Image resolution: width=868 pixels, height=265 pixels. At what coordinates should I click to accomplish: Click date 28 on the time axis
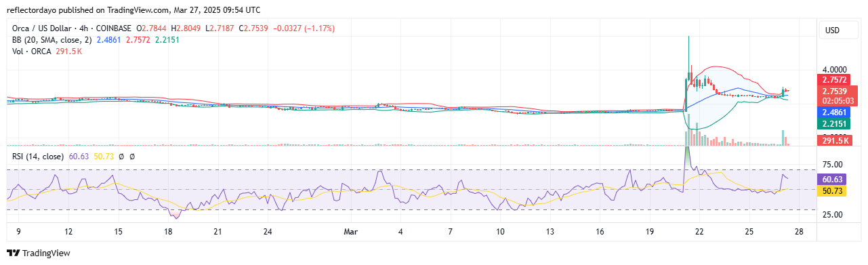pyautogui.click(x=799, y=232)
